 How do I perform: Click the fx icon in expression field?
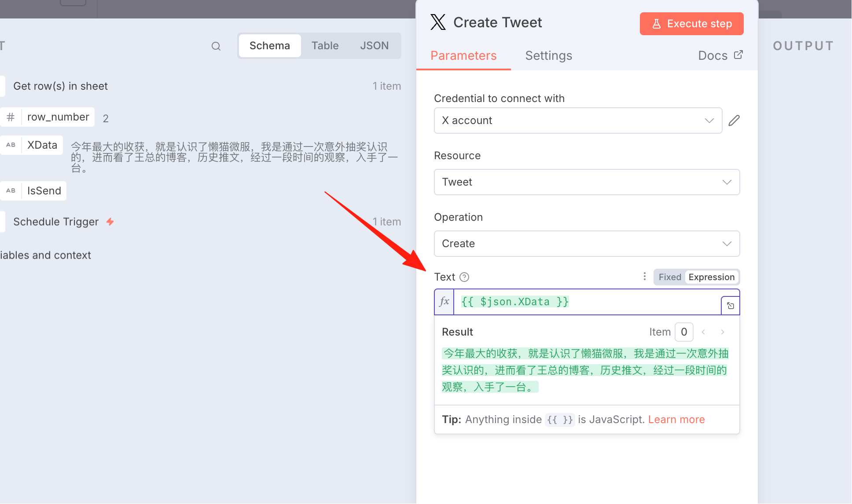tap(444, 302)
